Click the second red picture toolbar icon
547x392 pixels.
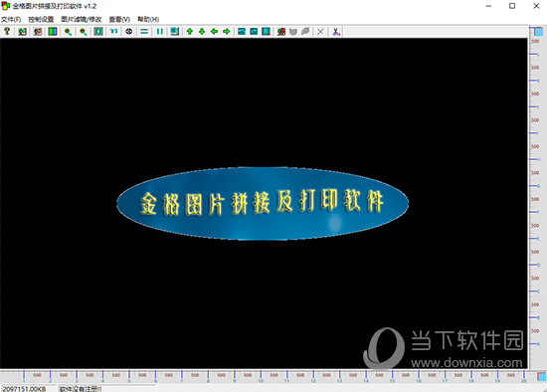38,32
